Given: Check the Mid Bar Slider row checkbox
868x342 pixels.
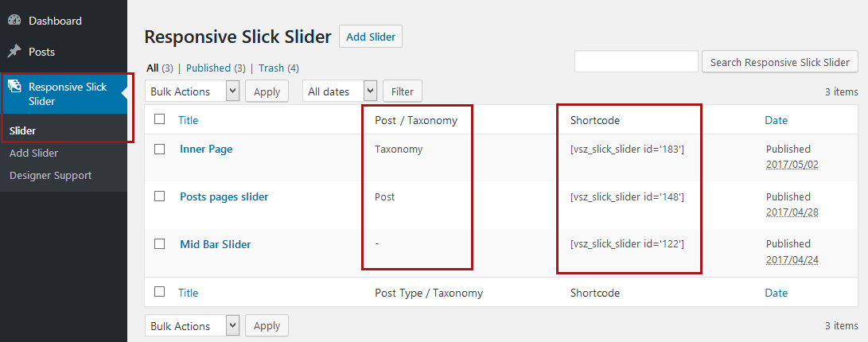Looking at the screenshot, I should click(160, 244).
